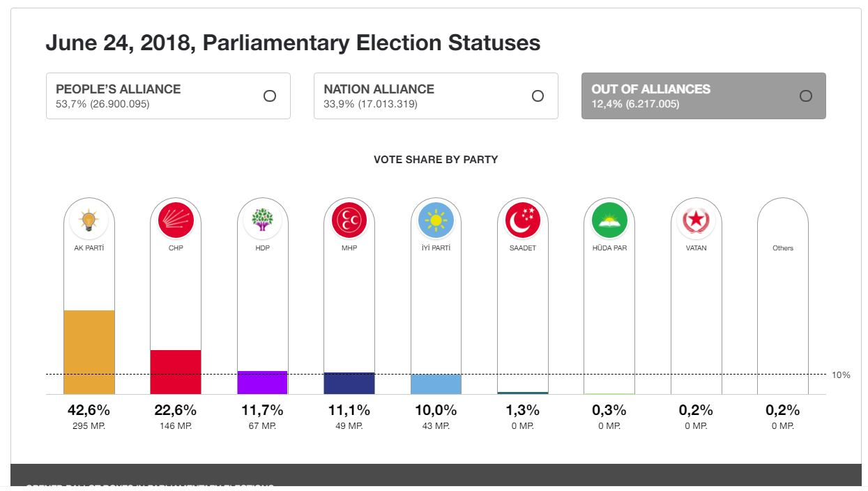
Task: Click the AK Parti light bulb logo
Action: click(89, 222)
